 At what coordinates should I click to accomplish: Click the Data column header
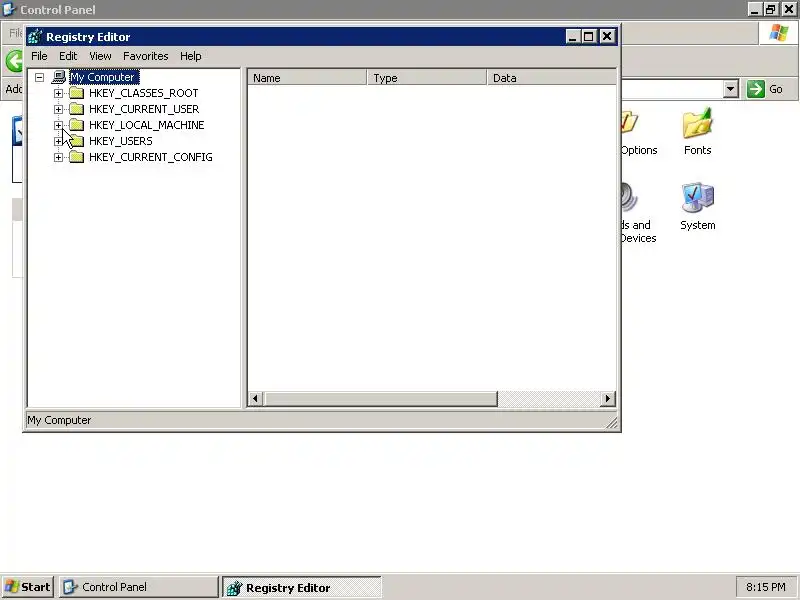pyautogui.click(x=552, y=78)
